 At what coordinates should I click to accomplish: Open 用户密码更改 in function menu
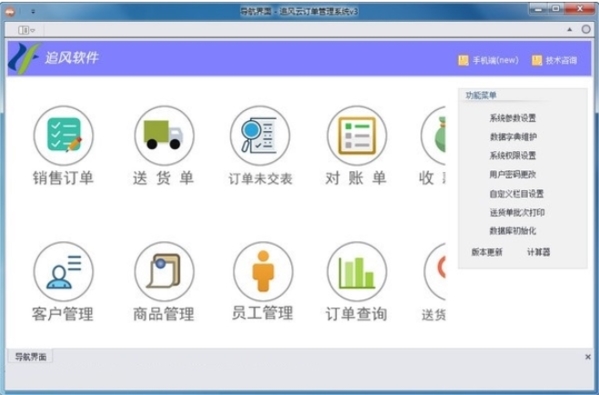click(513, 175)
